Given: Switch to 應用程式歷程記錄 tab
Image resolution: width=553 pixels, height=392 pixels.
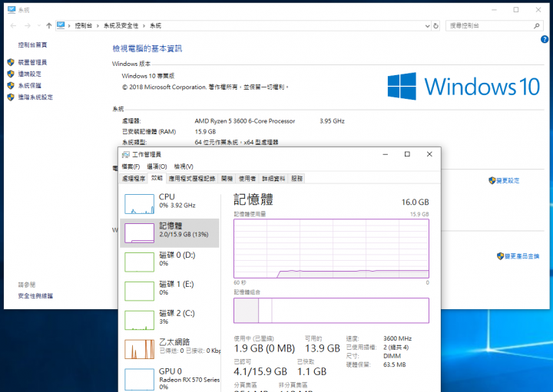Looking at the screenshot, I should pos(192,179).
